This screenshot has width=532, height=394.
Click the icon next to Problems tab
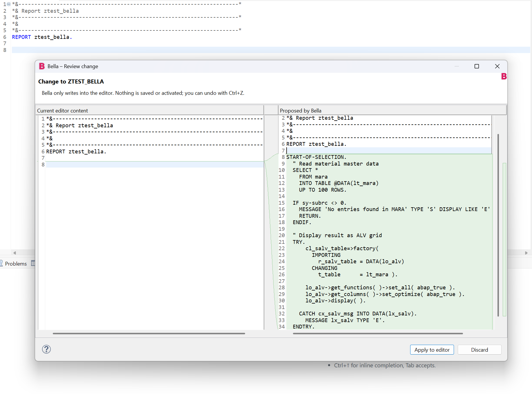(33, 263)
